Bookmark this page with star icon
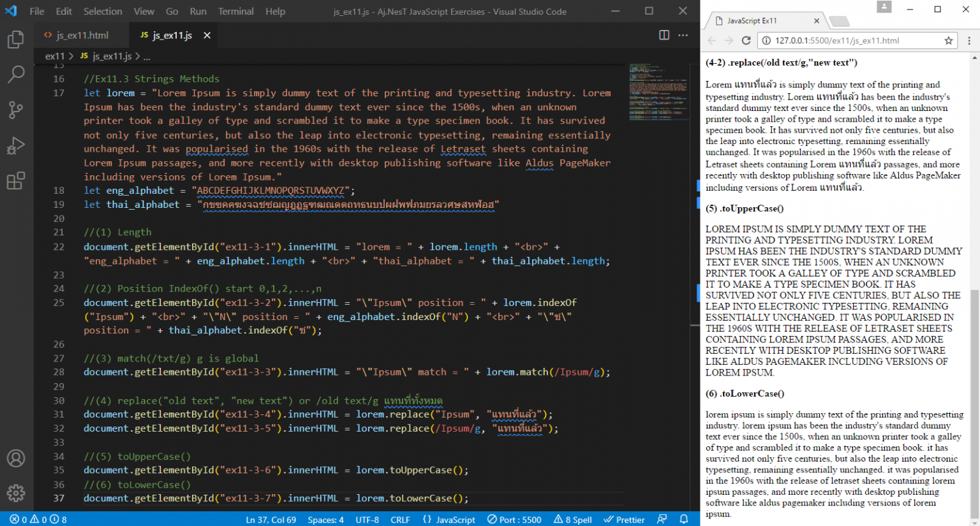 (x=948, y=41)
